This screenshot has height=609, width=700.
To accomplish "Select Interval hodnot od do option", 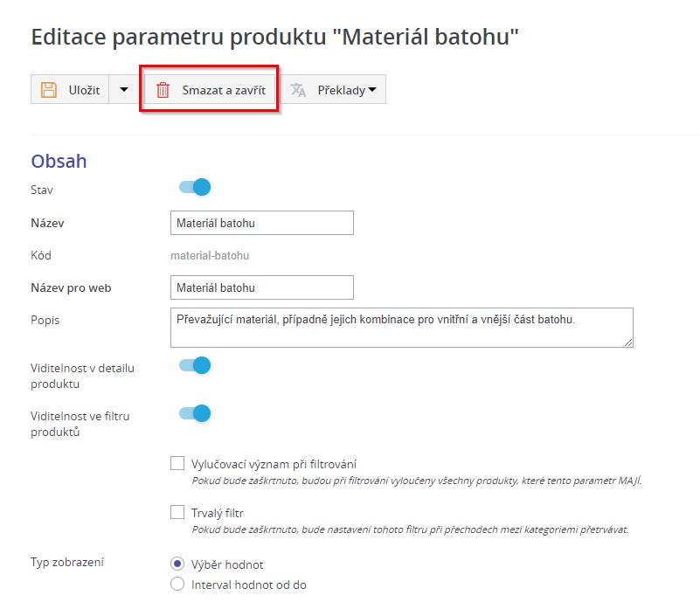I will [x=177, y=585].
